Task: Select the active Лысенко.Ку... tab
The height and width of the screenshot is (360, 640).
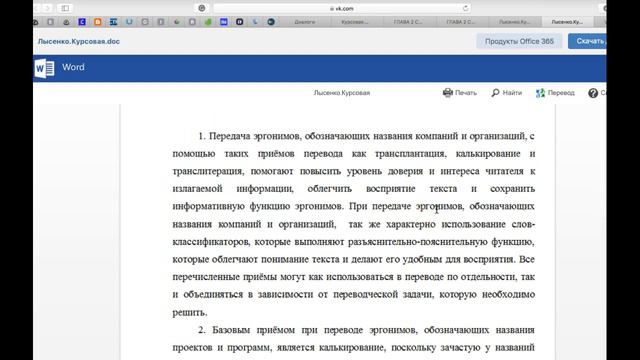Action: pyautogui.click(x=567, y=22)
